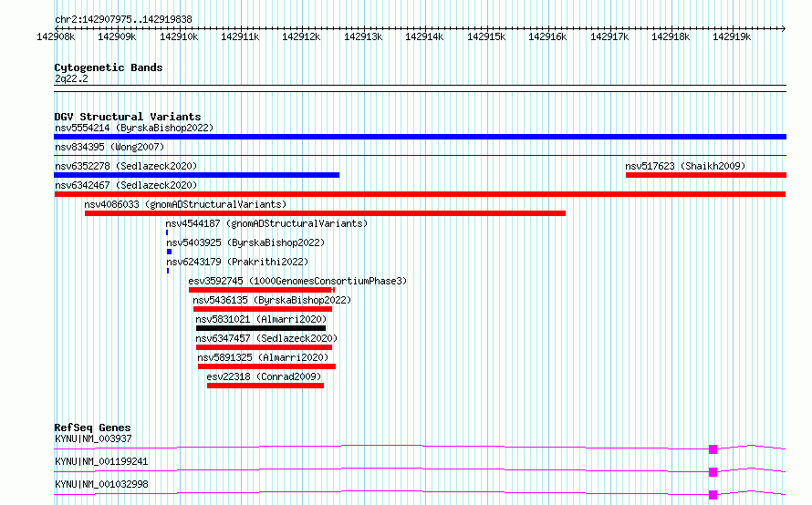Click the red esv3592745 variant bar
Screen dimensions: 812x505
[x=262, y=290]
